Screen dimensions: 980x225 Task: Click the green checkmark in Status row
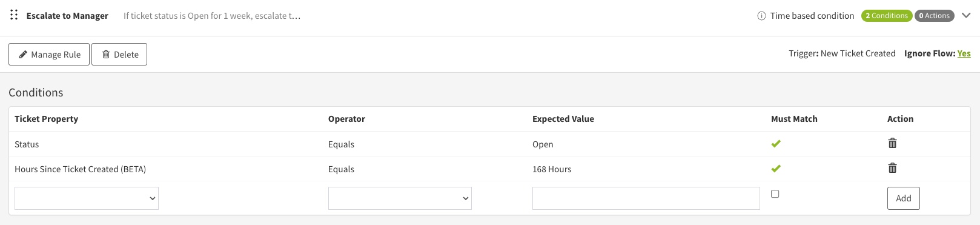point(776,144)
